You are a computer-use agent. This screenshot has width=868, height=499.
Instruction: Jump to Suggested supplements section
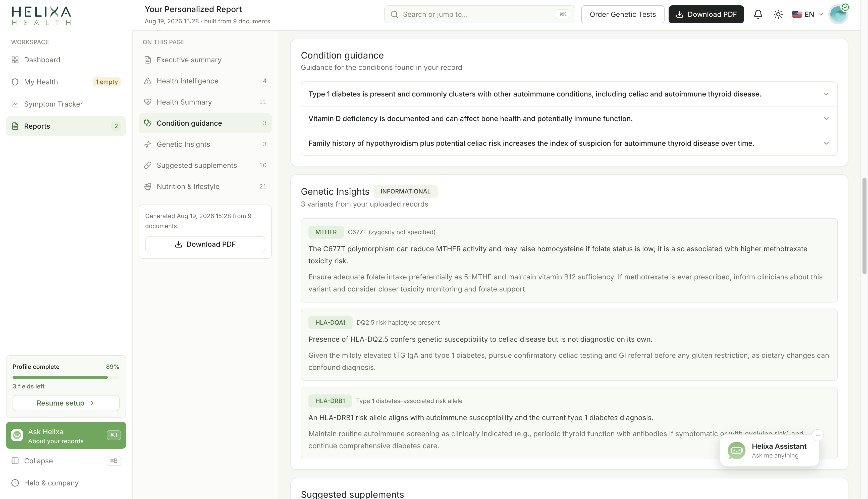tap(205, 165)
